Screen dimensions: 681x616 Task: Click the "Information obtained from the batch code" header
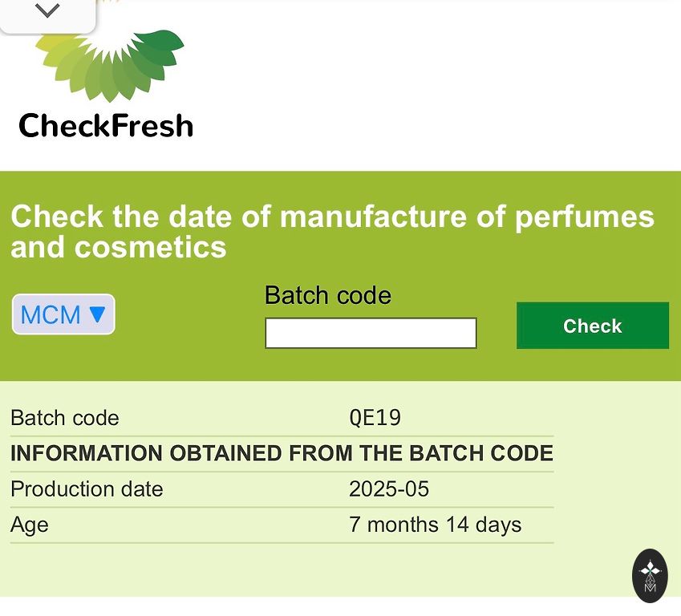(282, 453)
